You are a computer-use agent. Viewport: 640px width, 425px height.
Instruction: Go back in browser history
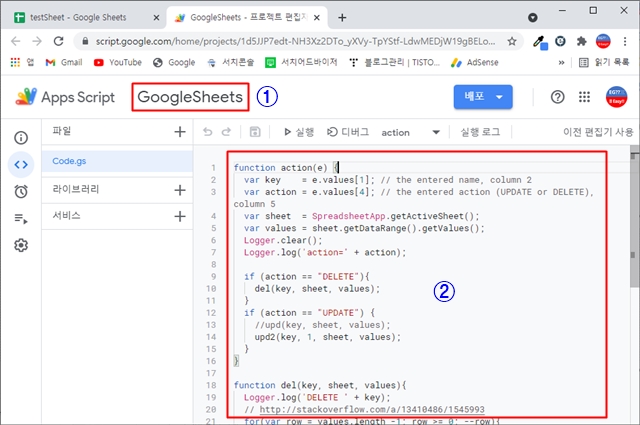point(16,41)
